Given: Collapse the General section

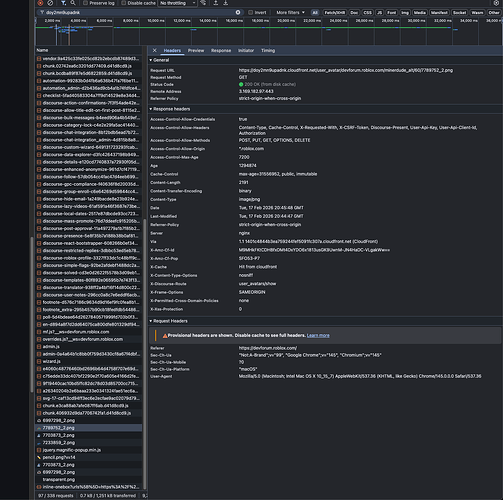Looking at the screenshot, I should click(x=160, y=60).
